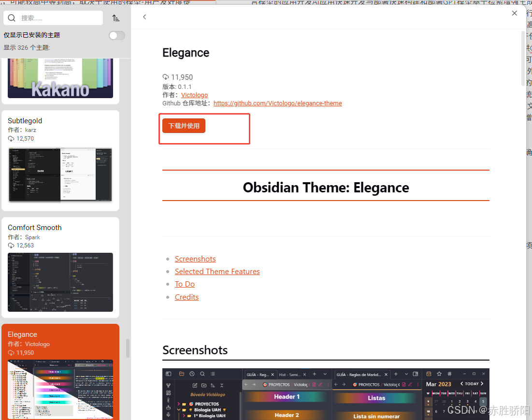Close the theme browser dialog
532x420 pixels.
(514, 13)
